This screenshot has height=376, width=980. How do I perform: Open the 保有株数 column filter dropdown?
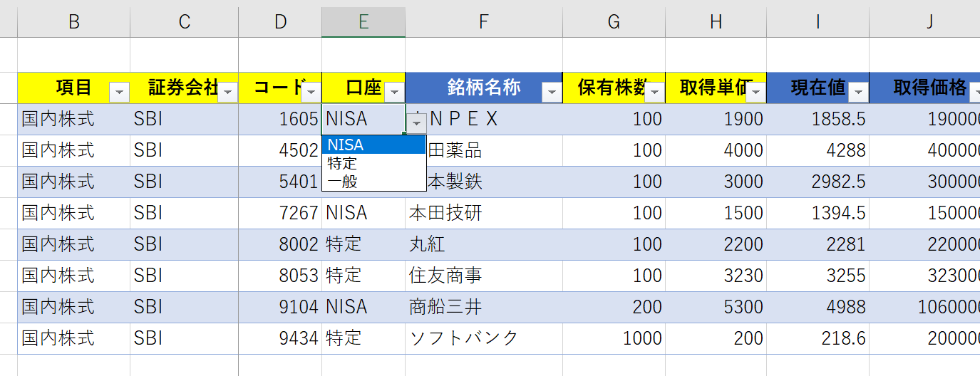[x=655, y=92]
